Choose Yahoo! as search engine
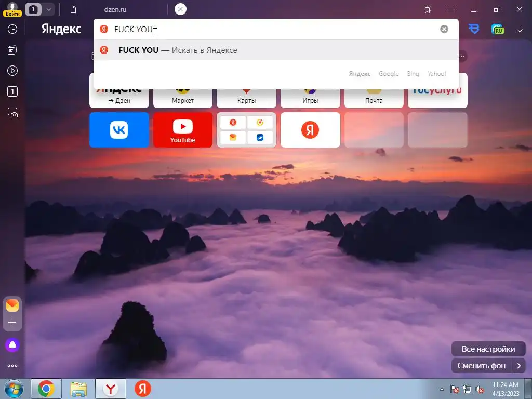532x399 pixels. tap(436, 74)
